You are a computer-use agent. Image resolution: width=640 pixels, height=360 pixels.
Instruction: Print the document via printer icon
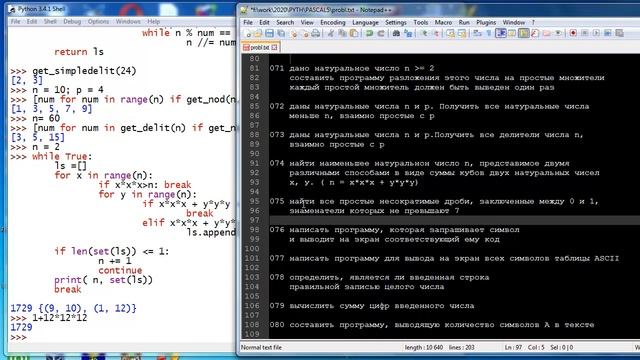coord(316,33)
